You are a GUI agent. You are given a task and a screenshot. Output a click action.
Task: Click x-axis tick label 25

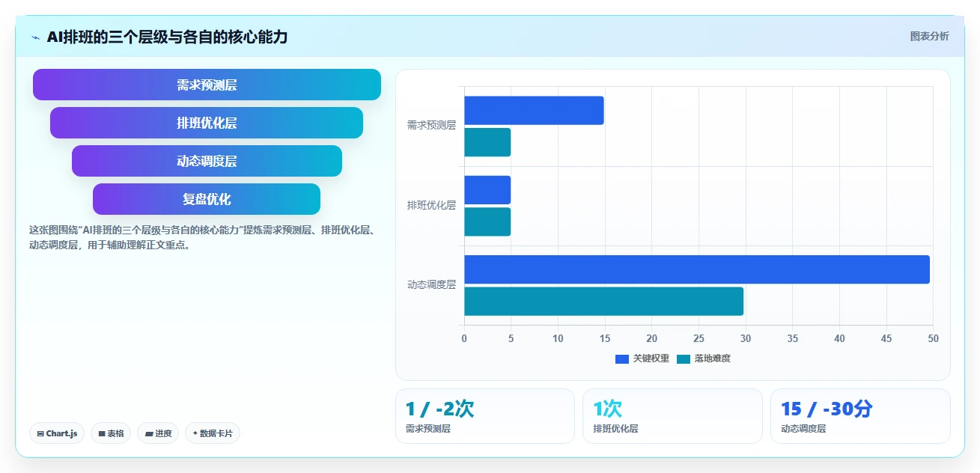pyautogui.click(x=699, y=338)
